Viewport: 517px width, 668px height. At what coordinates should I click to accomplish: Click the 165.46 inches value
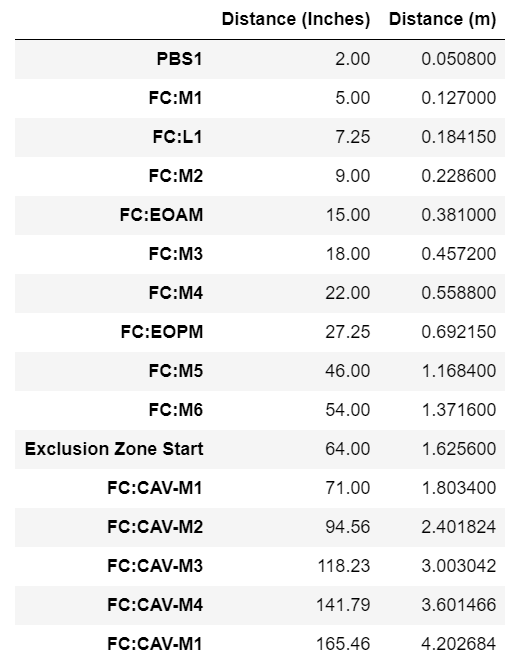tap(343, 644)
